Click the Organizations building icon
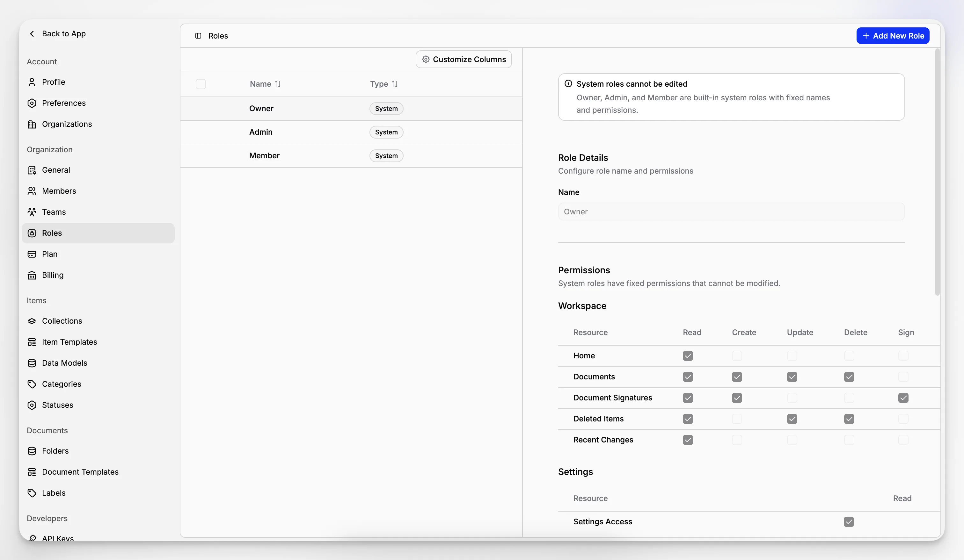The image size is (964, 560). [32, 124]
